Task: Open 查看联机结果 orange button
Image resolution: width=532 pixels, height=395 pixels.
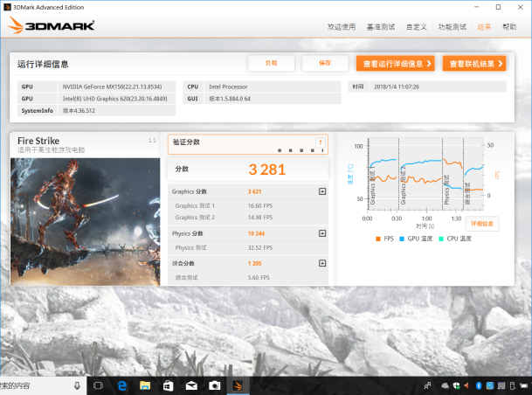Action: pos(474,64)
